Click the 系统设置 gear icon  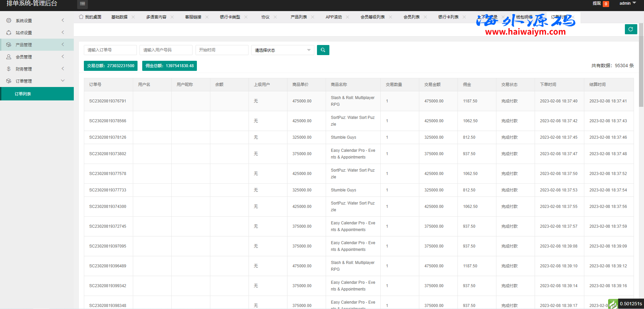tap(9, 20)
